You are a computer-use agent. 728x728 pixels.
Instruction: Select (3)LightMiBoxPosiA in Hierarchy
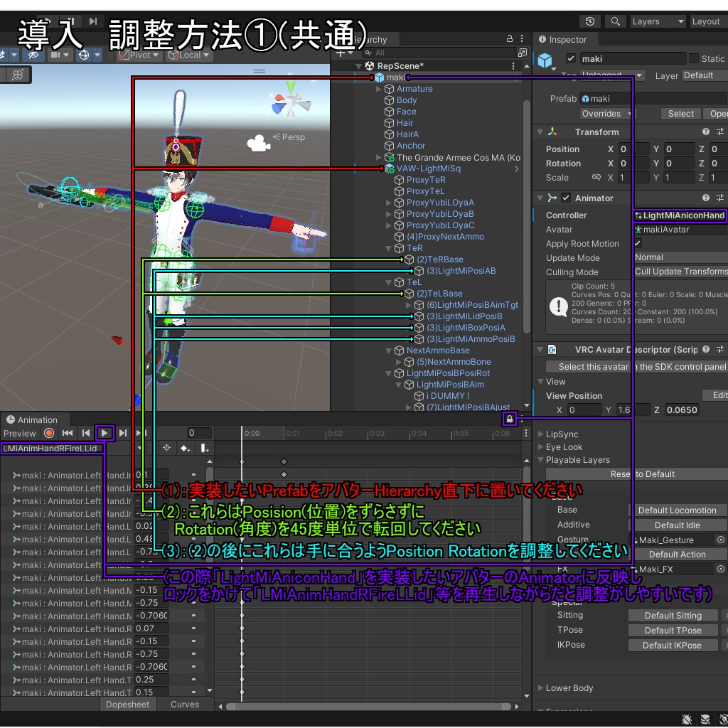point(466,327)
